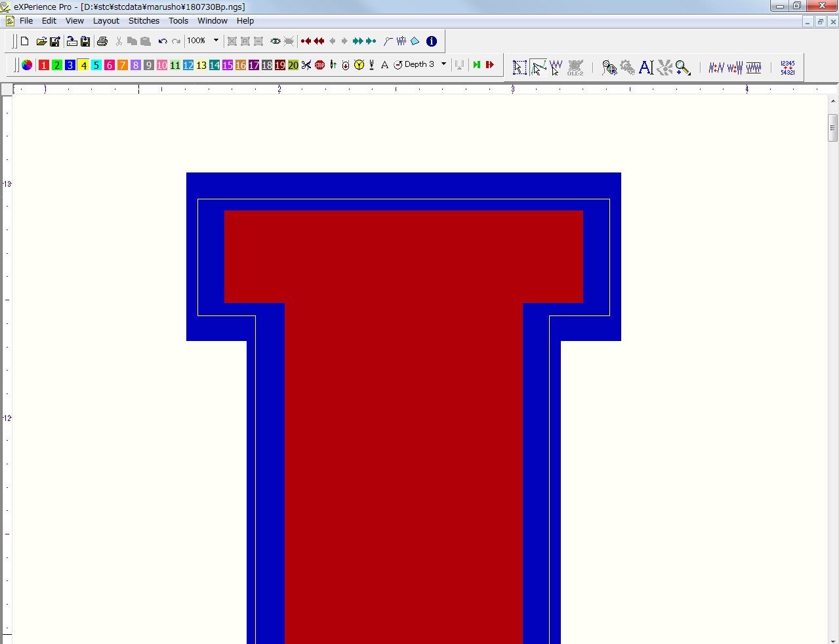The image size is (839, 644).
Task: Open a design with the folder icon
Action: pos(41,41)
